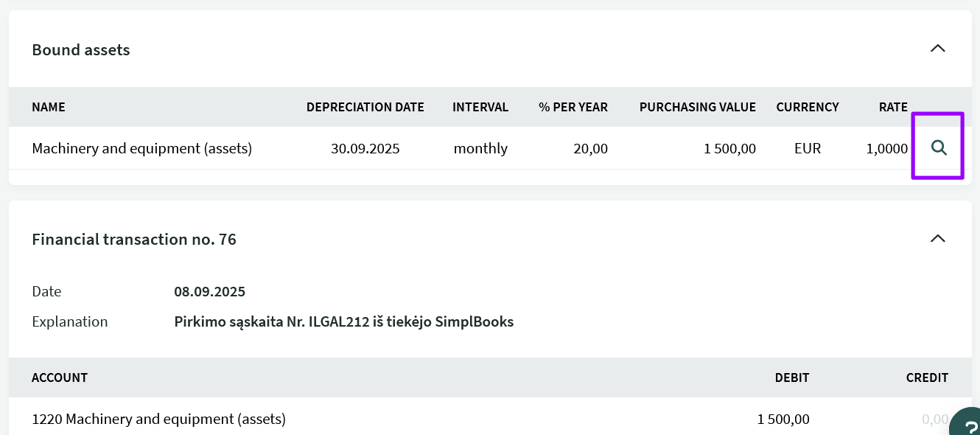Click the CURRENCY column header
Screen dimensions: 980x435
tap(807, 107)
